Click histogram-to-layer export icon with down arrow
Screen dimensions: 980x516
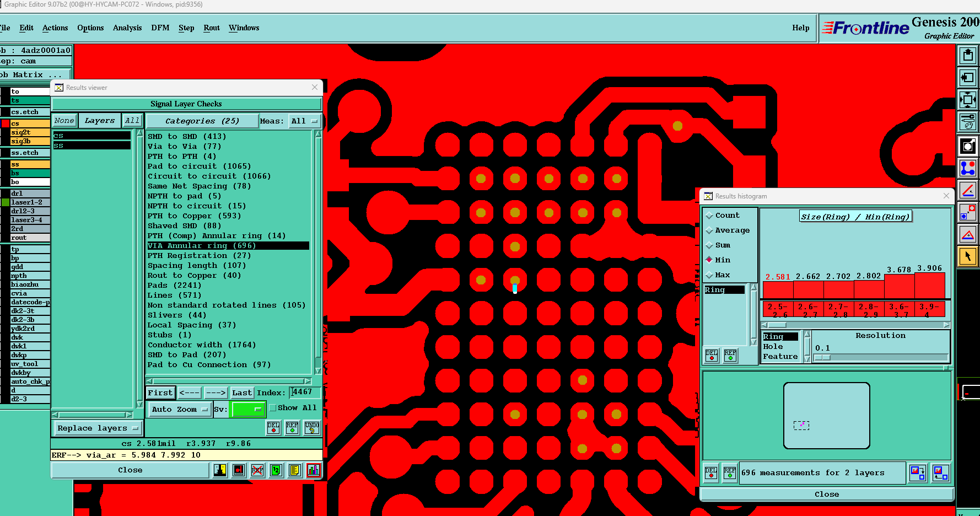(918, 473)
